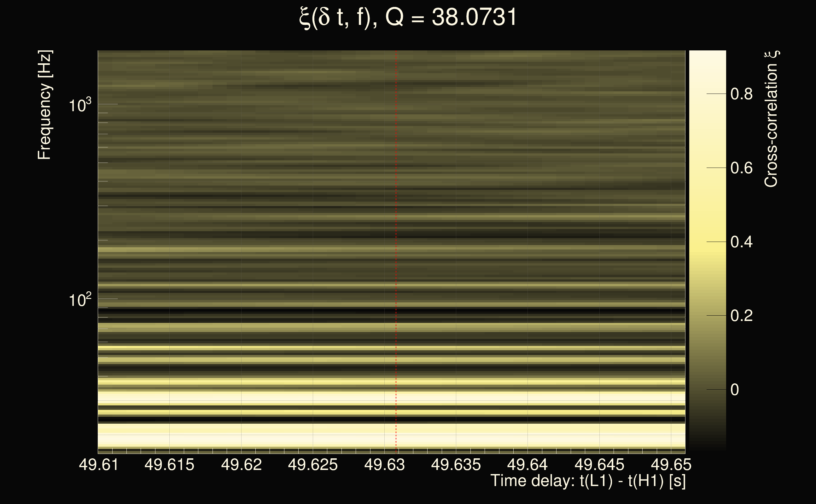Click the 49.64 time axis tick label
This screenshot has height=504, width=816.
point(527,465)
